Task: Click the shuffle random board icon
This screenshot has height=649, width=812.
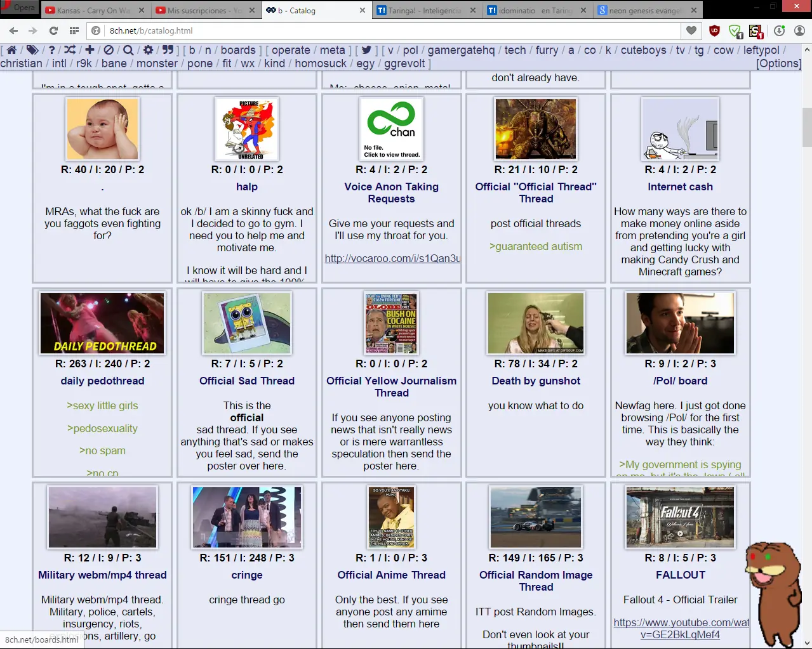Action: coord(70,49)
